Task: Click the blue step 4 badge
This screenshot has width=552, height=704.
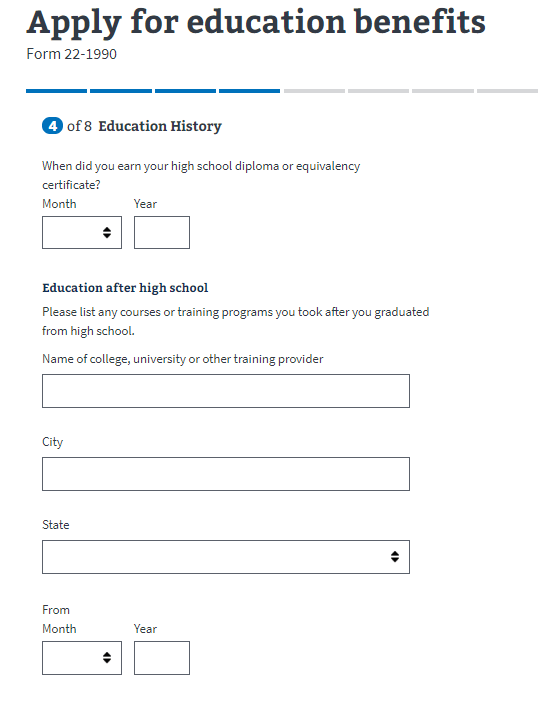Action: click(x=53, y=126)
